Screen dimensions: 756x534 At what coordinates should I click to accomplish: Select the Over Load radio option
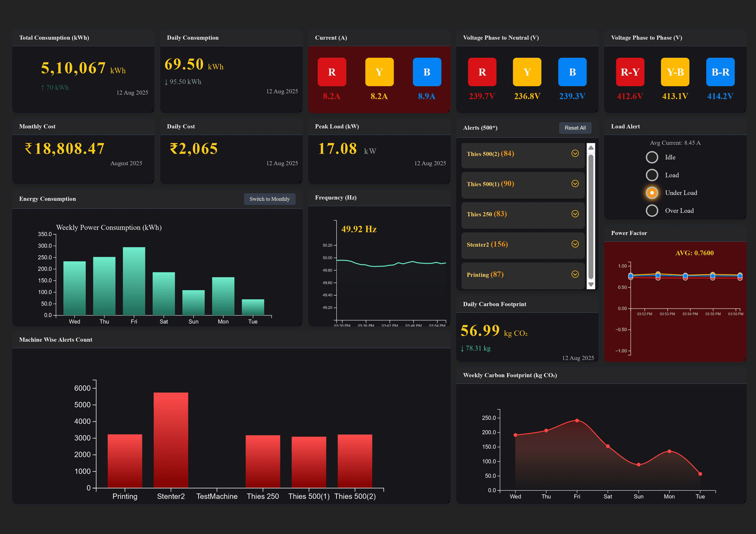[x=652, y=211]
